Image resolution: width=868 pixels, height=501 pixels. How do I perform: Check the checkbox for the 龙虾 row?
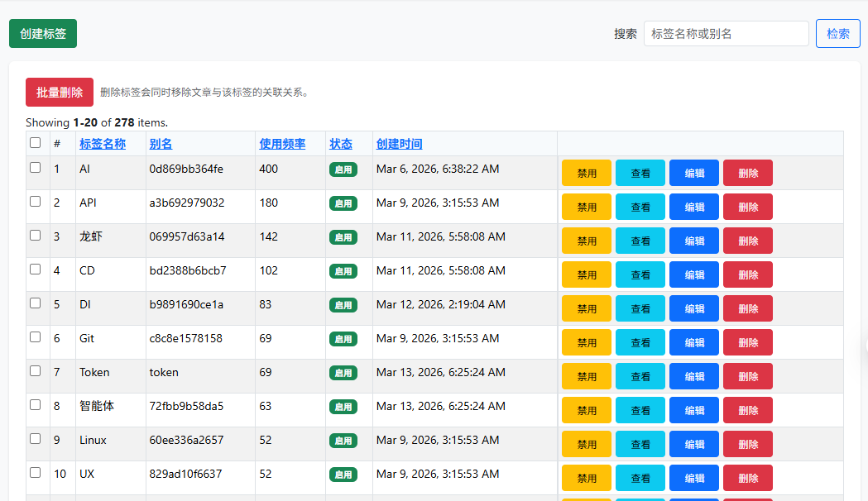pos(36,235)
